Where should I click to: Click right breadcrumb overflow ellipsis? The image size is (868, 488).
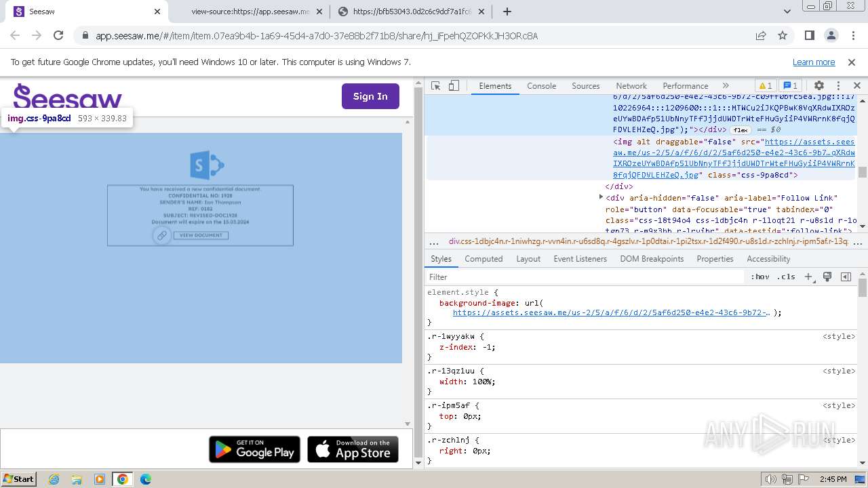point(859,241)
